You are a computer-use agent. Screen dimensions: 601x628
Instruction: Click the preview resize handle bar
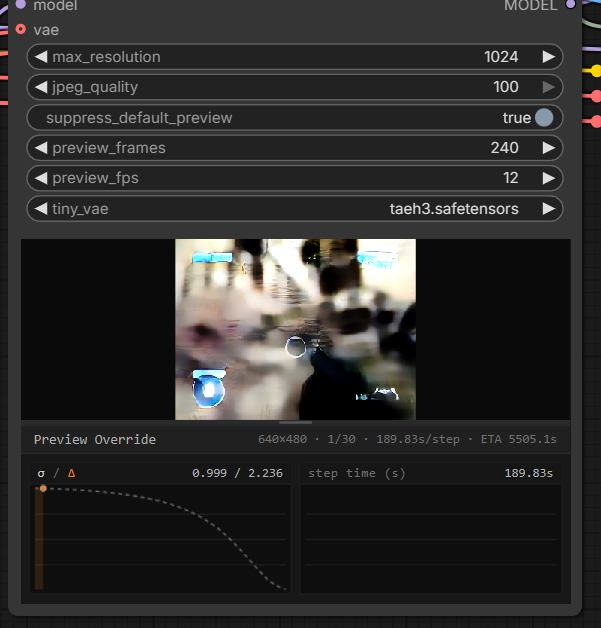point(295,422)
